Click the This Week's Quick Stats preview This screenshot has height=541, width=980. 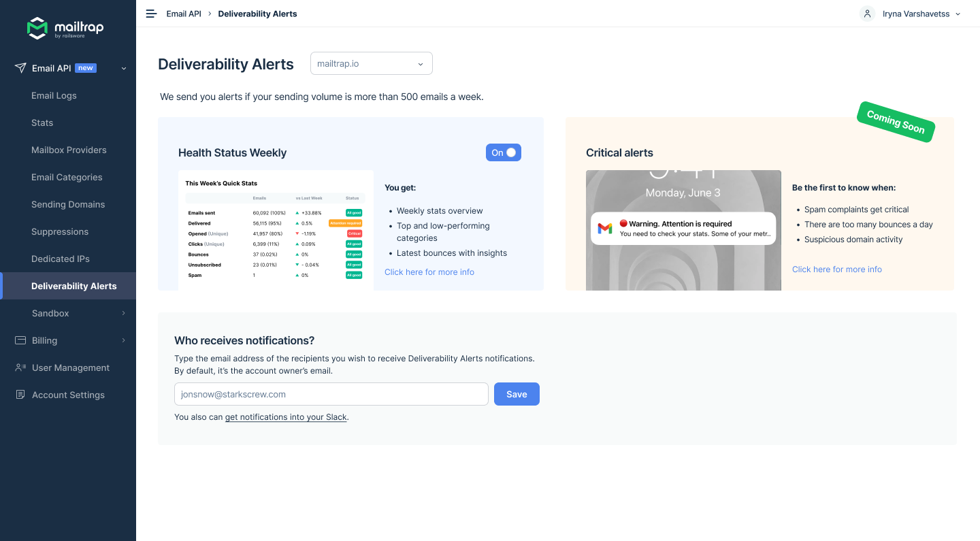[x=276, y=230]
